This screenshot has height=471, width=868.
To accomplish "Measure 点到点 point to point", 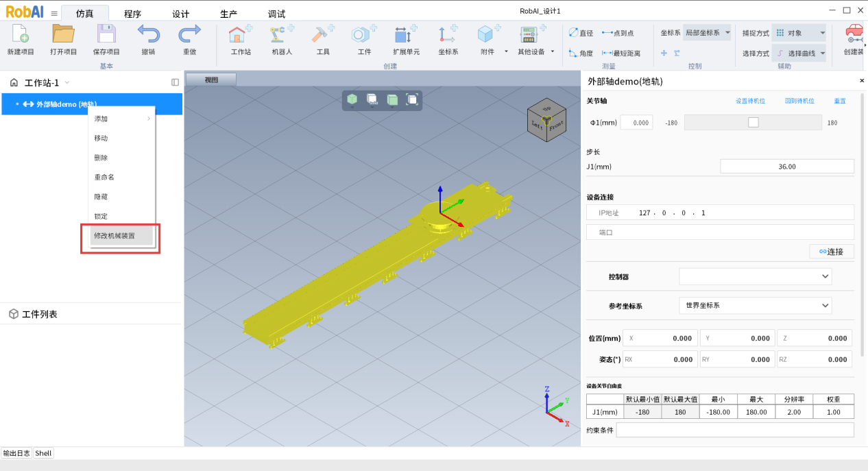I will point(618,33).
